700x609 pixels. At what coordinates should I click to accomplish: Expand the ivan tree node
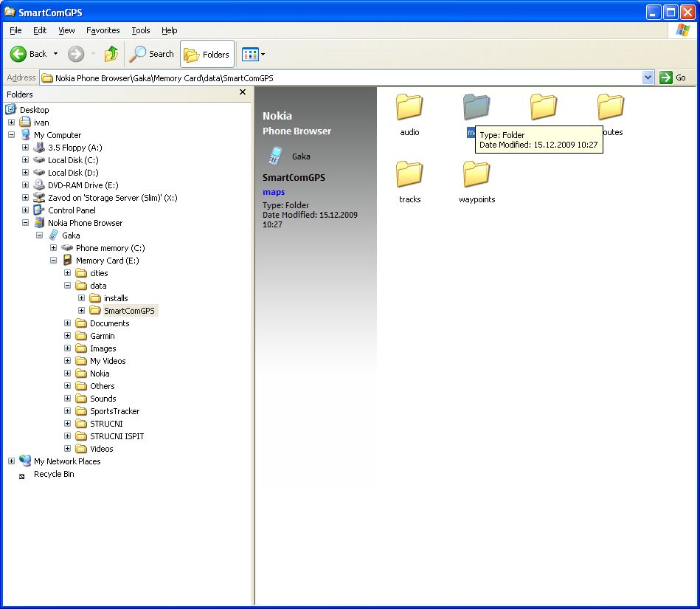coord(11,123)
